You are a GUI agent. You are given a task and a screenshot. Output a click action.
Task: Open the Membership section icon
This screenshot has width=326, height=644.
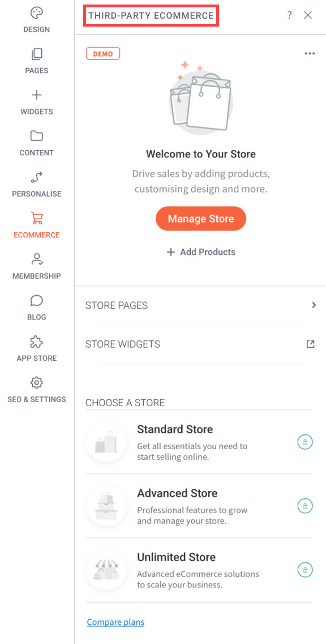point(36,259)
